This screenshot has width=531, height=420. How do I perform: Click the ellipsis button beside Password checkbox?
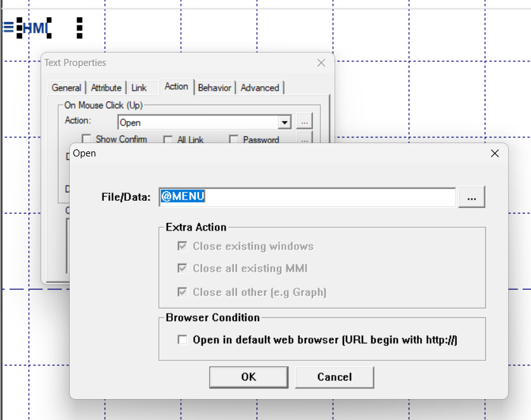pyautogui.click(x=304, y=138)
